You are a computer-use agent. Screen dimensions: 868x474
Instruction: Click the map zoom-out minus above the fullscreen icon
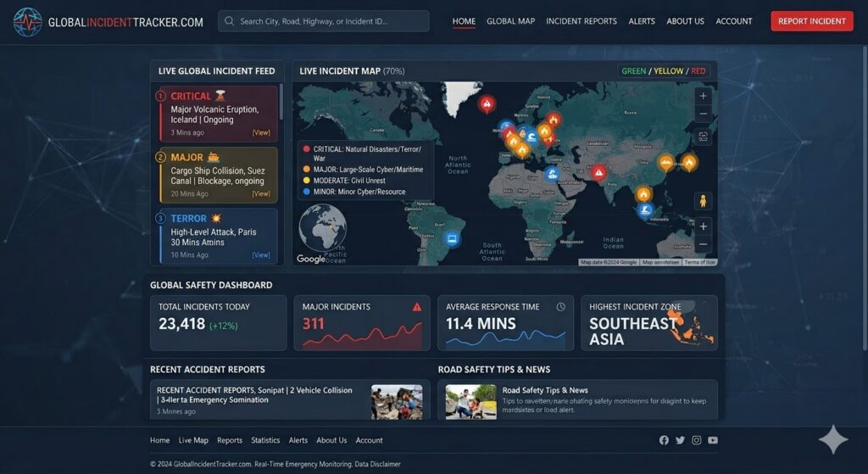click(x=703, y=114)
